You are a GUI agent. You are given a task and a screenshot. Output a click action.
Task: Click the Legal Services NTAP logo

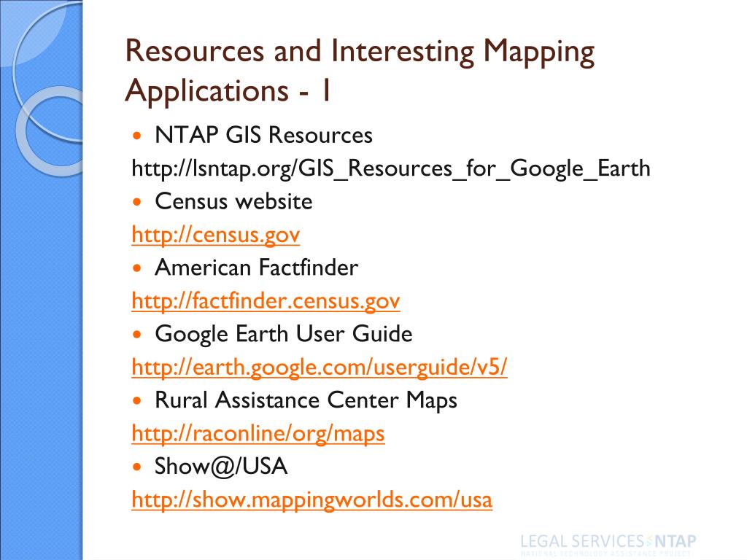click(608, 544)
